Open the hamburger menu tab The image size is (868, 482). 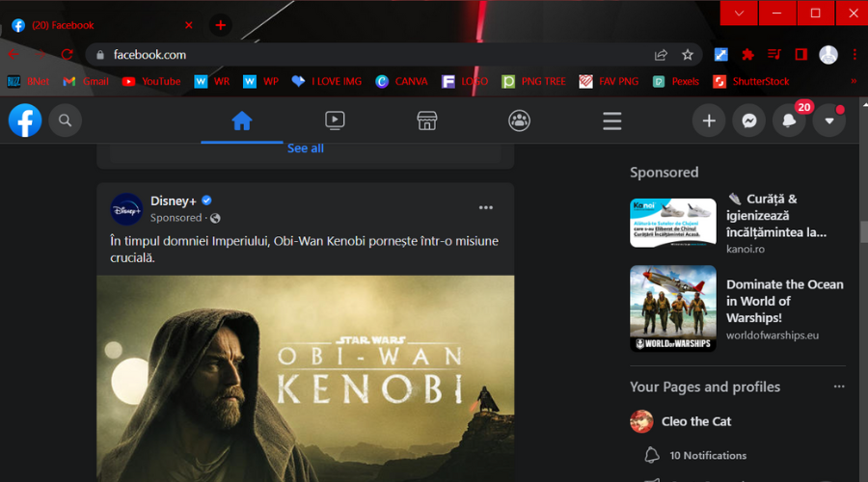[611, 120]
